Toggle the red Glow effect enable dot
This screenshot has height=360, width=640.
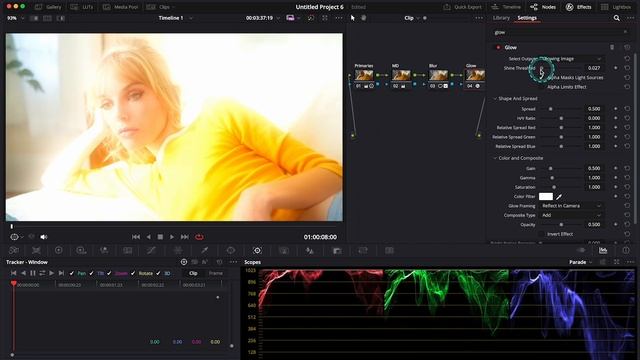click(498, 47)
